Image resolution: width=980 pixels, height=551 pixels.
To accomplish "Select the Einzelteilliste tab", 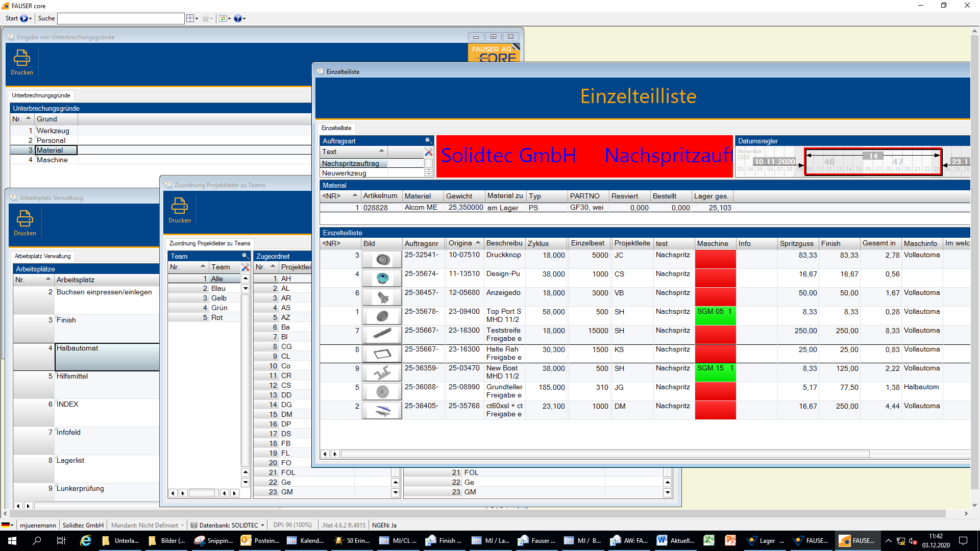I will pyautogui.click(x=336, y=128).
